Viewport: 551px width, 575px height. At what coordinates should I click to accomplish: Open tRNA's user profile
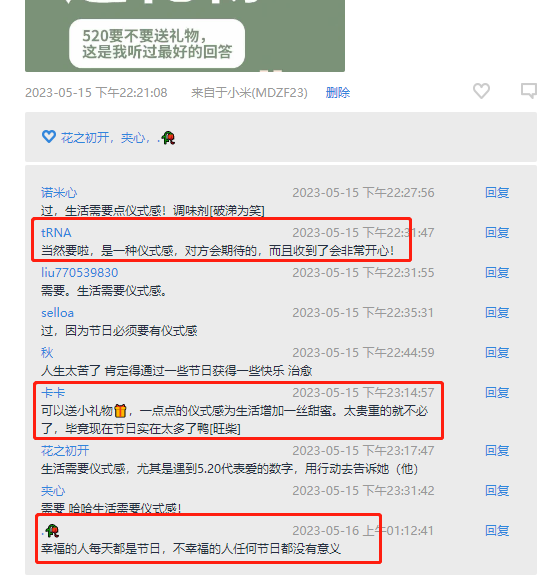[x=56, y=232]
